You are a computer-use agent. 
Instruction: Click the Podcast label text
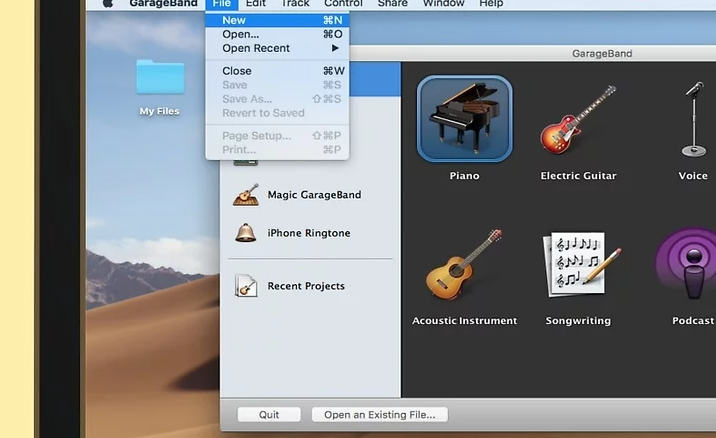693,321
